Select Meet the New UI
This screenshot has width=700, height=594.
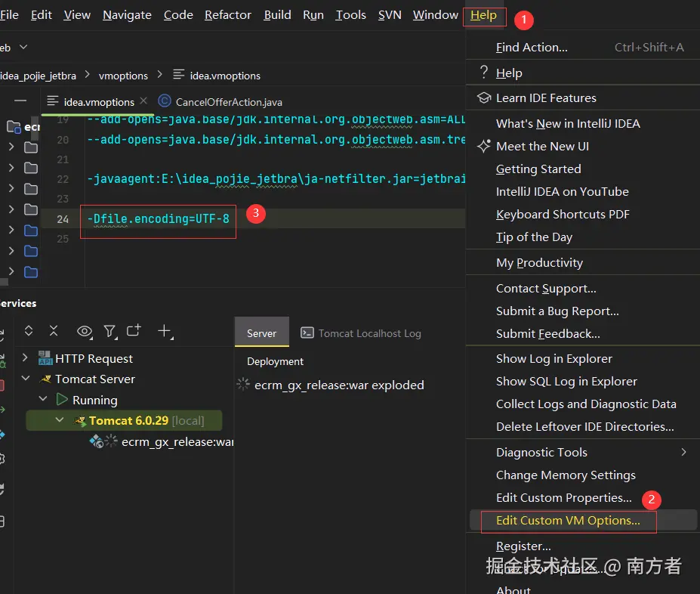pyautogui.click(x=583, y=146)
